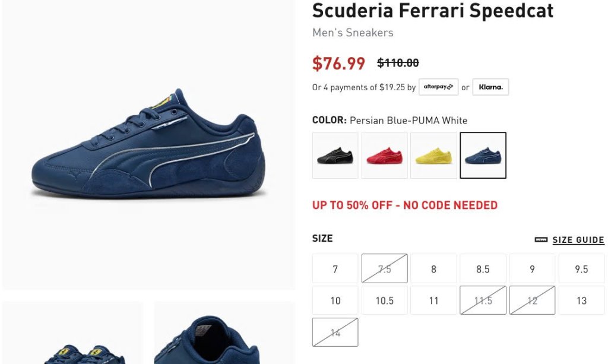Open the Size Guide link
The height and width of the screenshot is (364, 608).
[578, 240]
